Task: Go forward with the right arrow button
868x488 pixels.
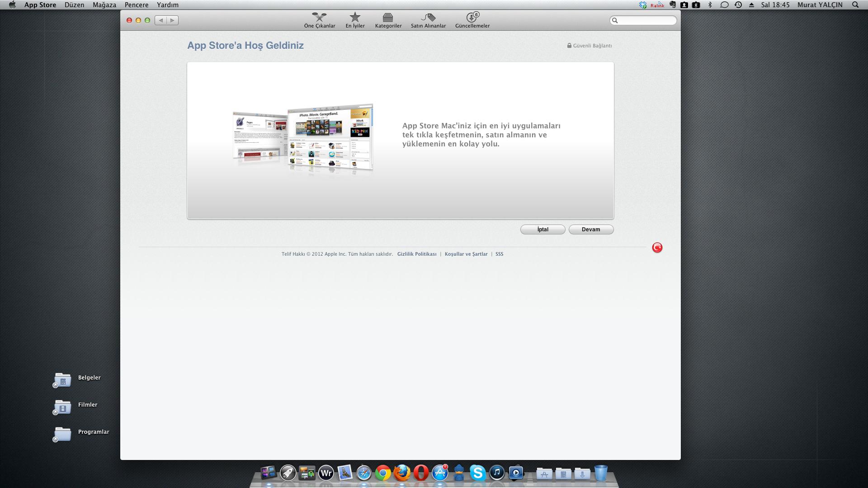Action: pos(172,20)
